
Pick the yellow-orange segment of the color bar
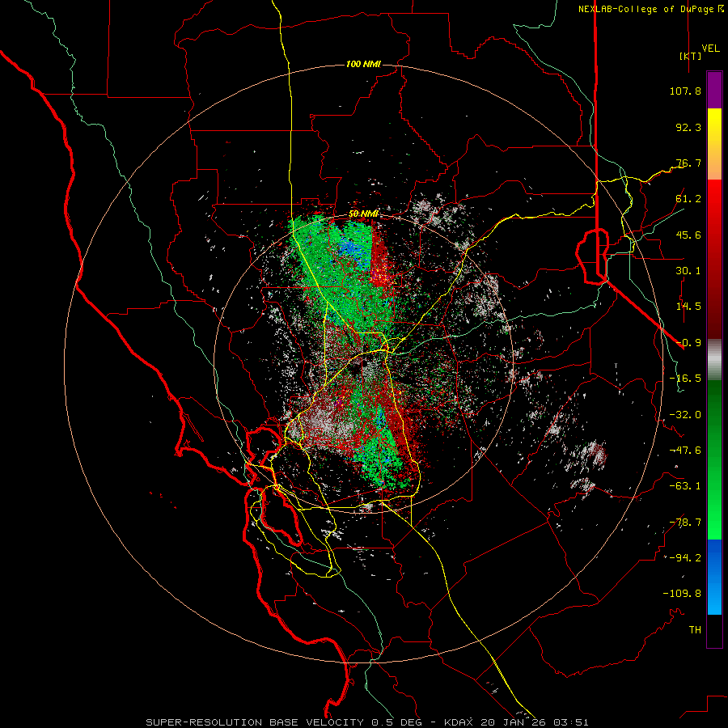coord(714,144)
